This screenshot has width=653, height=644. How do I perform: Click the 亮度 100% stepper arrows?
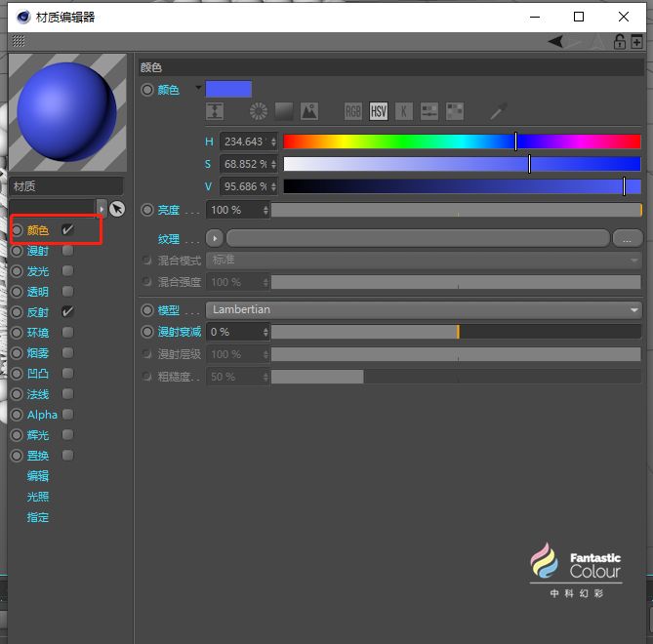coord(265,210)
